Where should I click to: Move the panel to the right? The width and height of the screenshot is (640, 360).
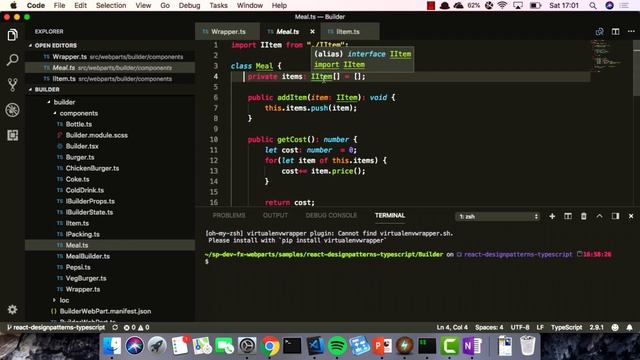coord(615,216)
